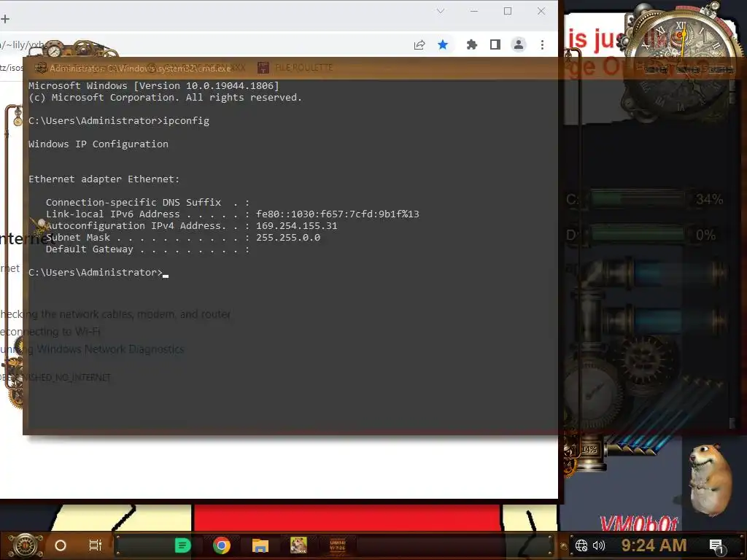Image resolution: width=747 pixels, height=560 pixels.
Task: Open Chrome's side panel icon
Action: coord(495,44)
